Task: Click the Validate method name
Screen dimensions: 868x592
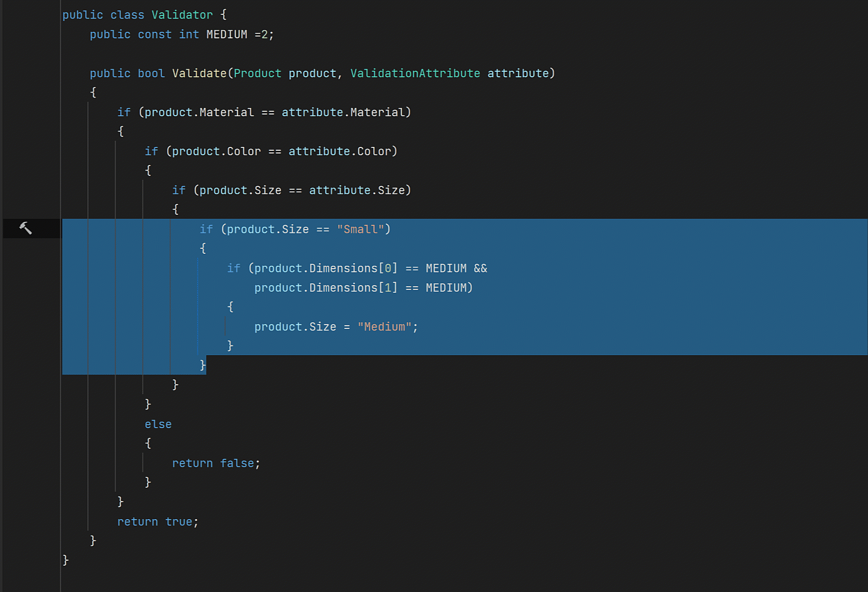Action: [x=199, y=73]
